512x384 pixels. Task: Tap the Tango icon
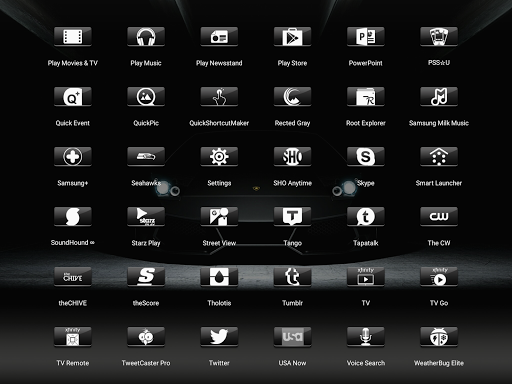tap(293, 216)
